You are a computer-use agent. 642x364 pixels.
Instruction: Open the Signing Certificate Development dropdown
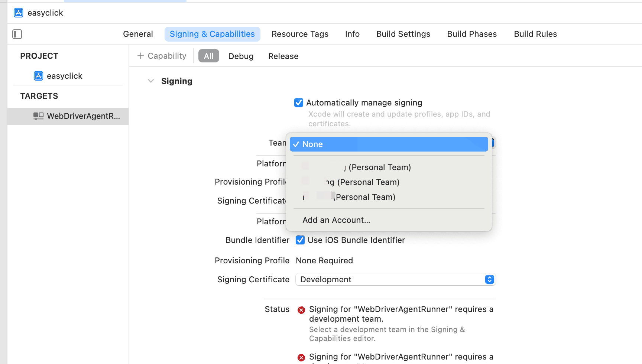[x=396, y=279]
